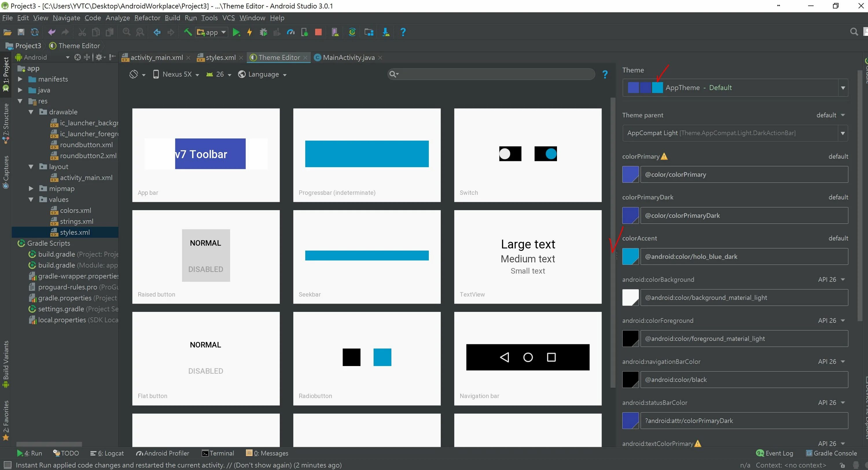Click the Apply Changes lightning icon
This screenshot has height=470, width=868.
point(250,32)
